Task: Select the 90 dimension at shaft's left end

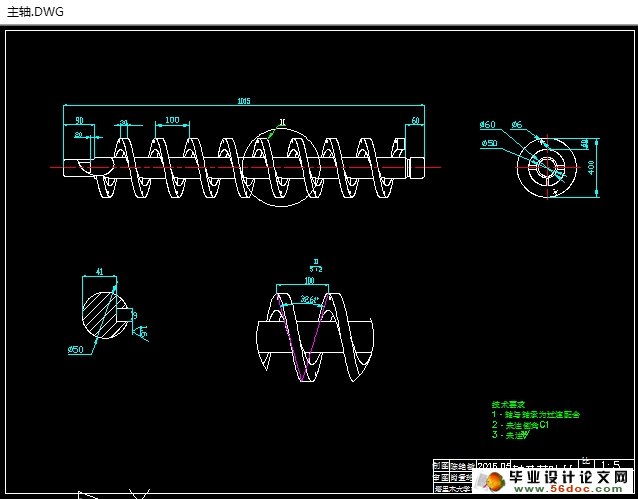Action: tap(79, 120)
